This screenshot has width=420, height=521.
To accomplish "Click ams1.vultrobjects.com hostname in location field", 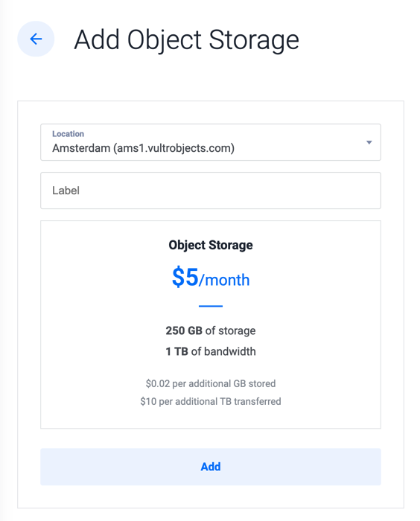I will [174, 148].
